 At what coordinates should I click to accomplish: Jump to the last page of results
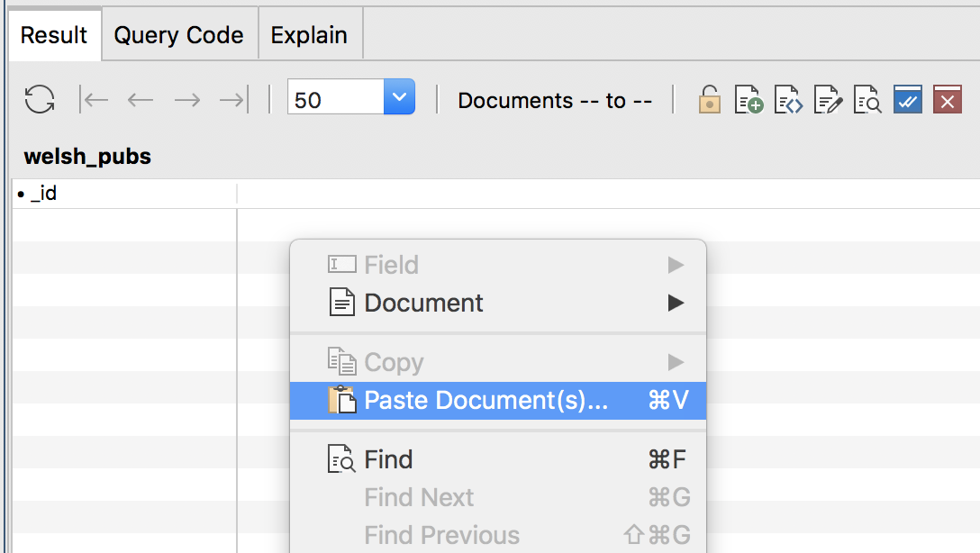coord(231,99)
